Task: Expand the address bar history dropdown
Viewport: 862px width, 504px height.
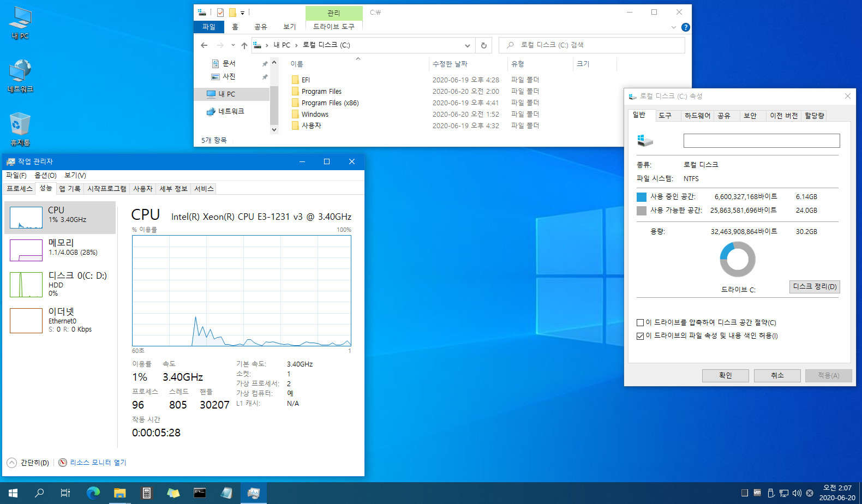Action: [x=468, y=45]
